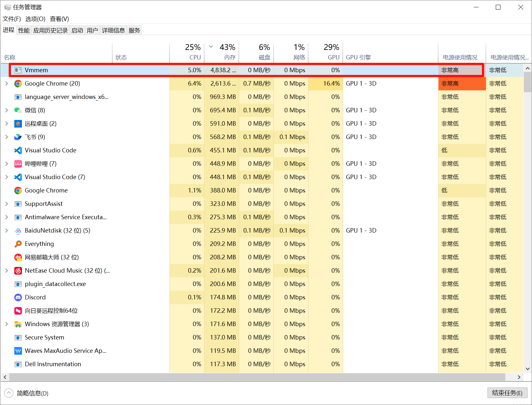Click the Discord icon
This screenshot has width=532, height=405.
click(18, 297)
